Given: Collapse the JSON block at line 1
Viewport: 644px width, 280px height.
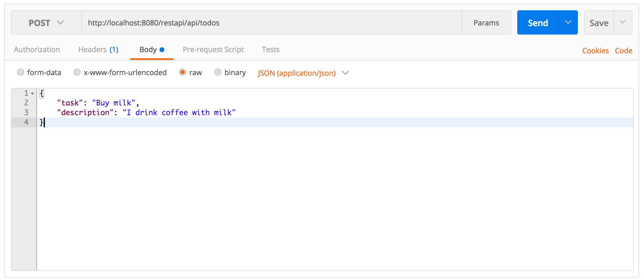Looking at the screenshot, I should [32, 93].
